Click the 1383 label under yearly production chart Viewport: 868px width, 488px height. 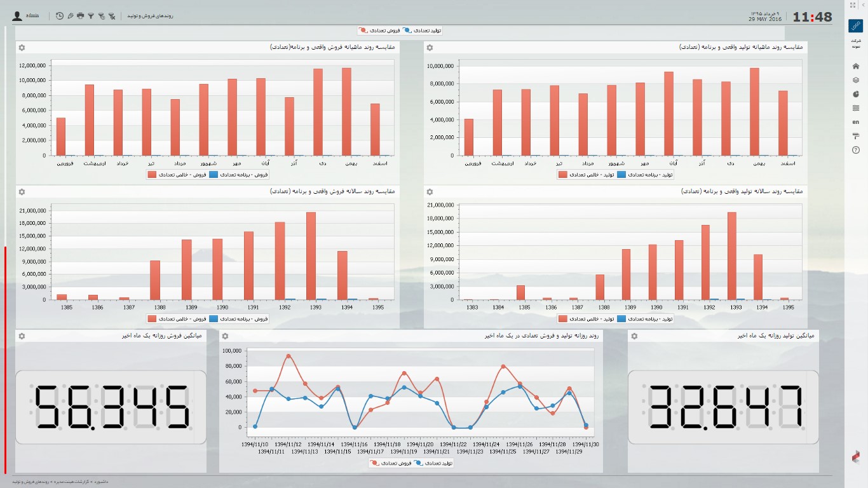point(471,307)
